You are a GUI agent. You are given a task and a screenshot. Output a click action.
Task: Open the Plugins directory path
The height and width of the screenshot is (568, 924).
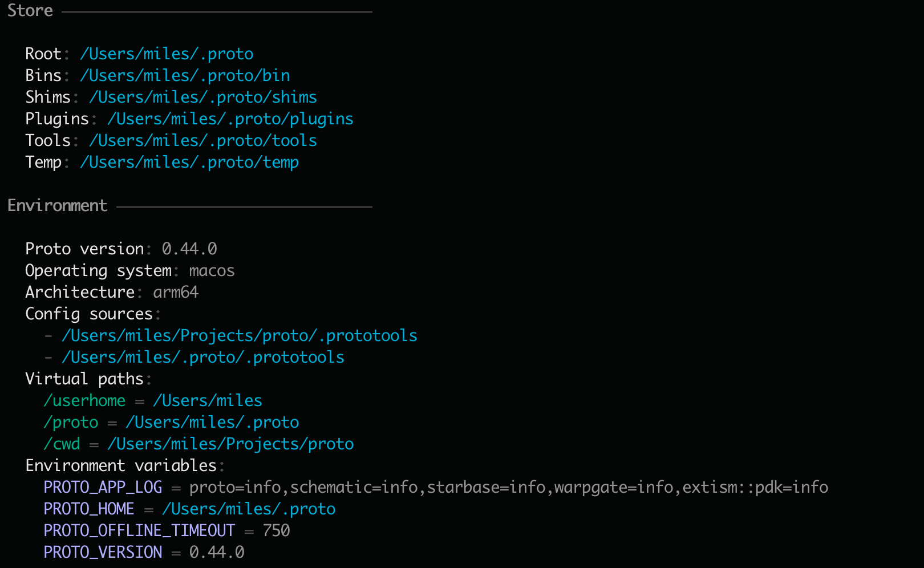tap(230, 119)
